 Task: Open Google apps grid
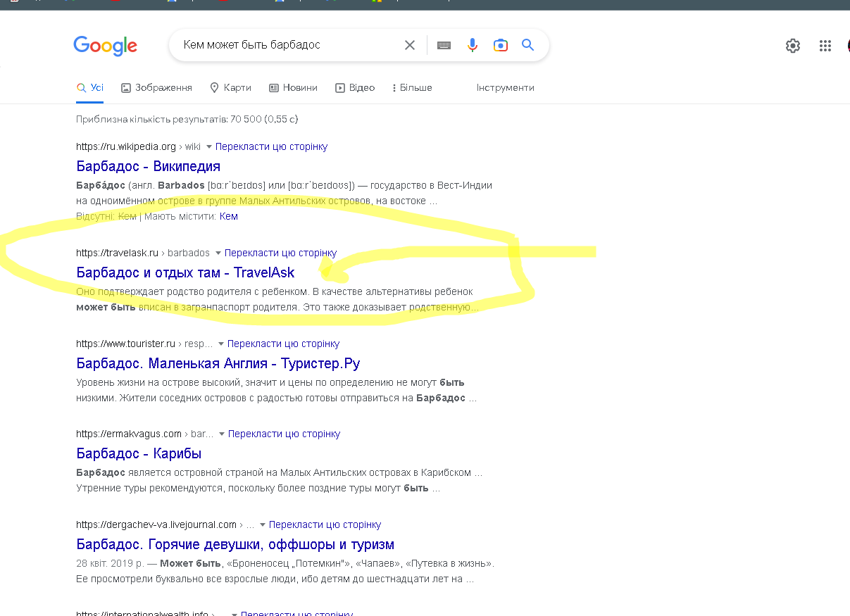pos(825,46)
